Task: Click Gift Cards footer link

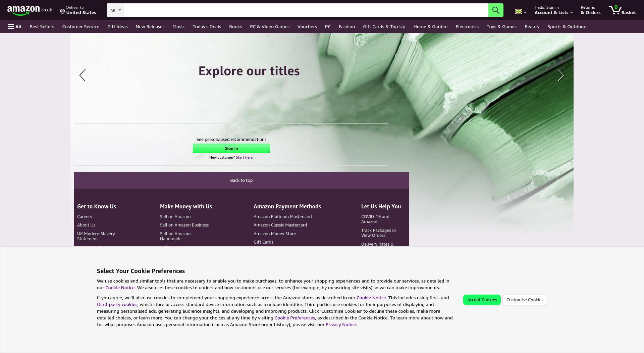Action: (263, 242)
